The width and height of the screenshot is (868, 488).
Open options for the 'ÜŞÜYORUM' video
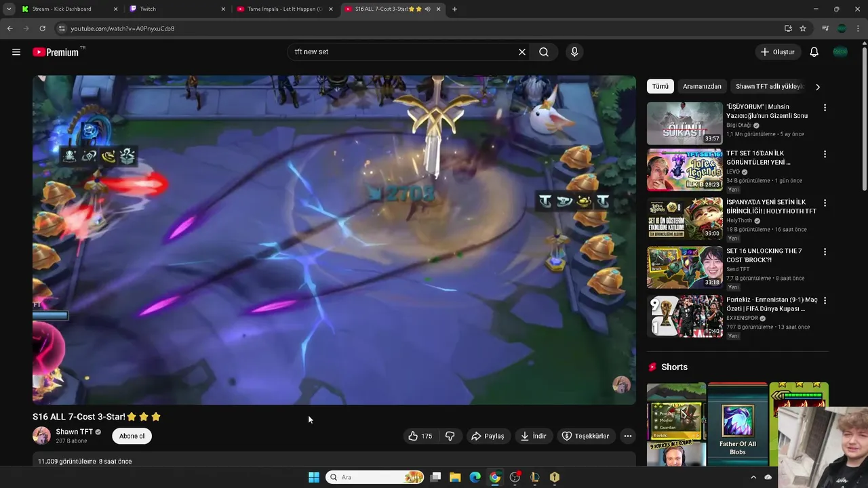[x=825, y=108]
